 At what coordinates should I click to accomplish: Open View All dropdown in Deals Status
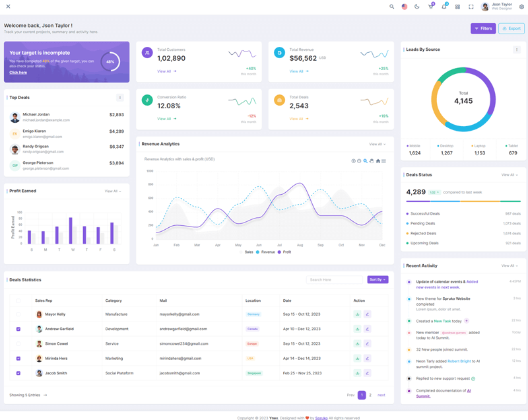click(510, 175)
